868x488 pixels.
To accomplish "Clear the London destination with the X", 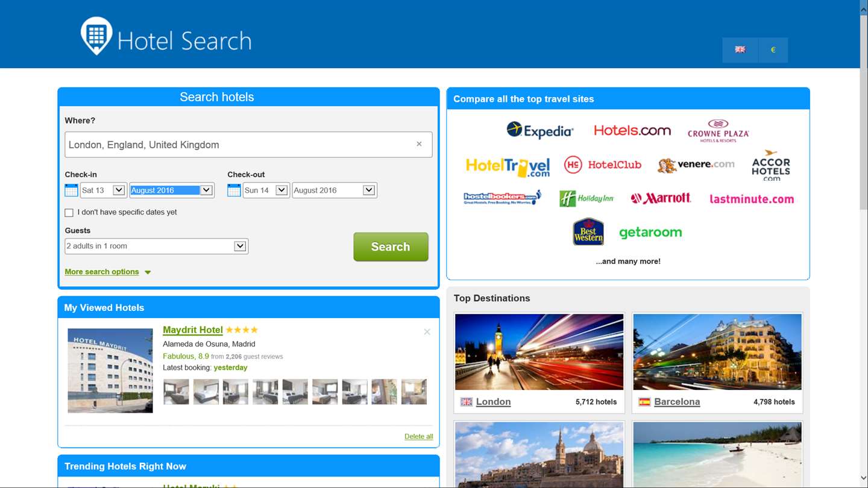I will click(419, 144).
